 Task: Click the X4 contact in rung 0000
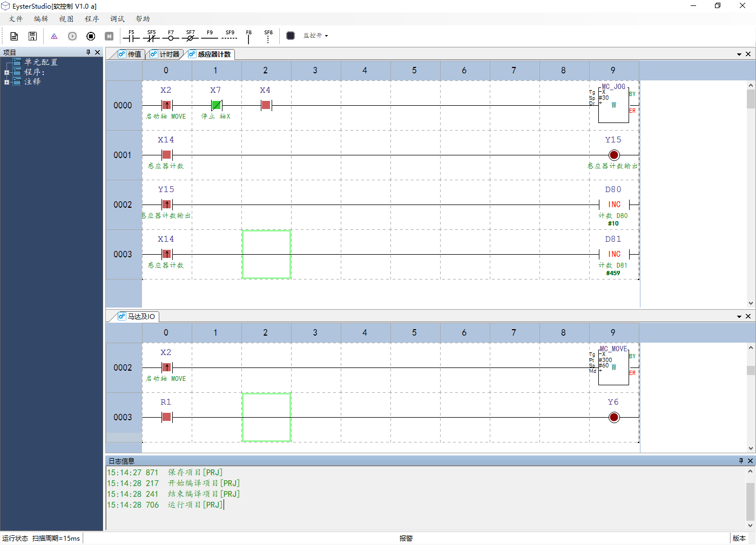coord(266,105)
